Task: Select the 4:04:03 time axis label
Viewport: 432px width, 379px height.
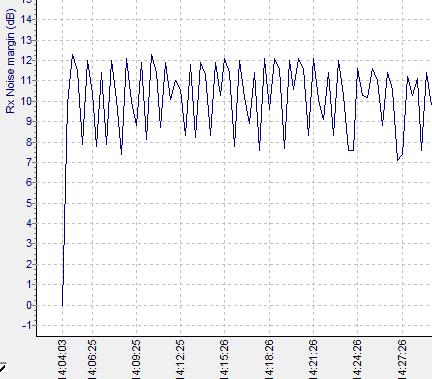Action: (62, 359)
